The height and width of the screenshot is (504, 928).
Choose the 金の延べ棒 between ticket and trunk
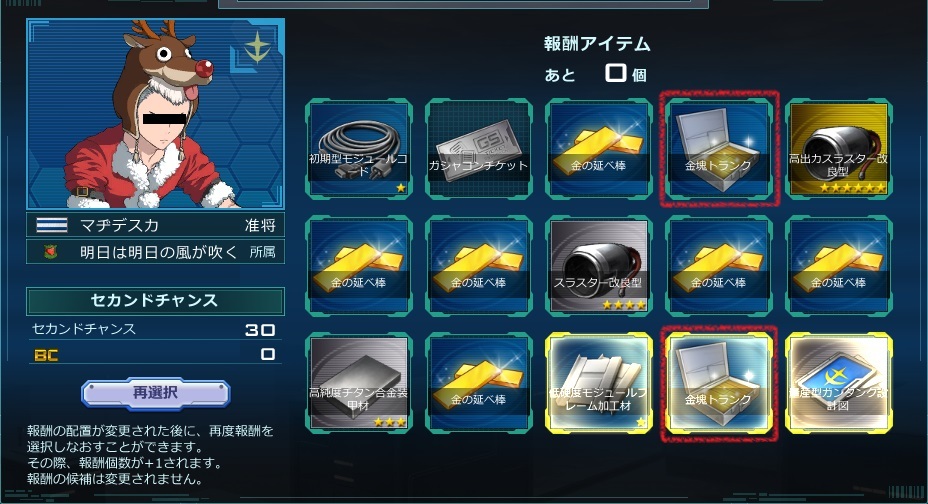598,148
